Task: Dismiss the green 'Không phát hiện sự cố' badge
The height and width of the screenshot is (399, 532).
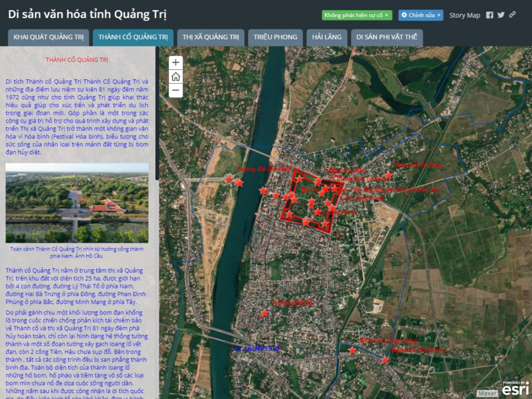Action: pos(387,15)
